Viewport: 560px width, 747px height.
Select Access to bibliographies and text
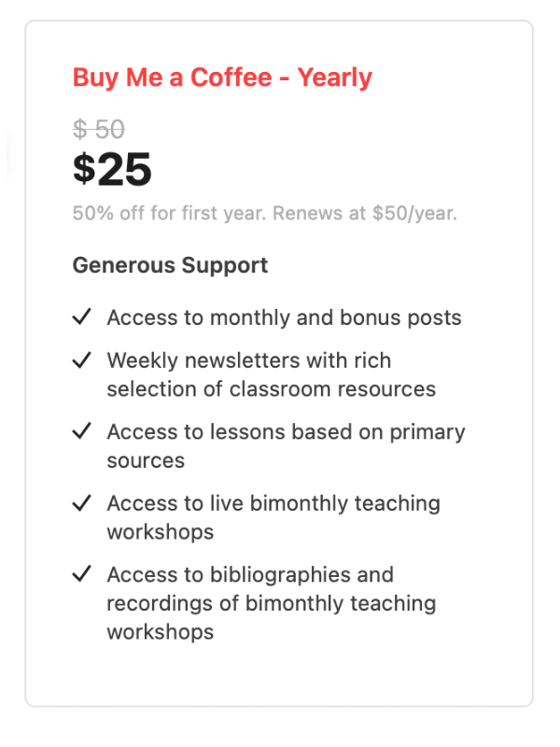click(250, 575)
